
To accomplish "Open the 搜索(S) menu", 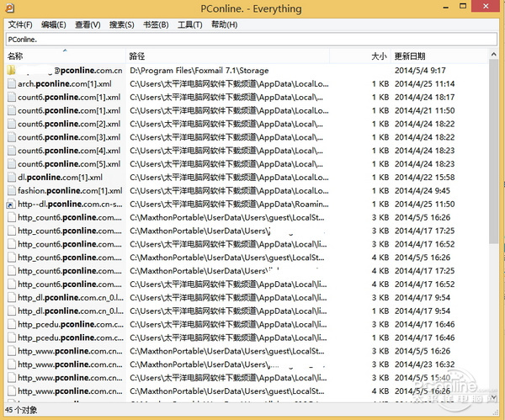I will 121,24.
